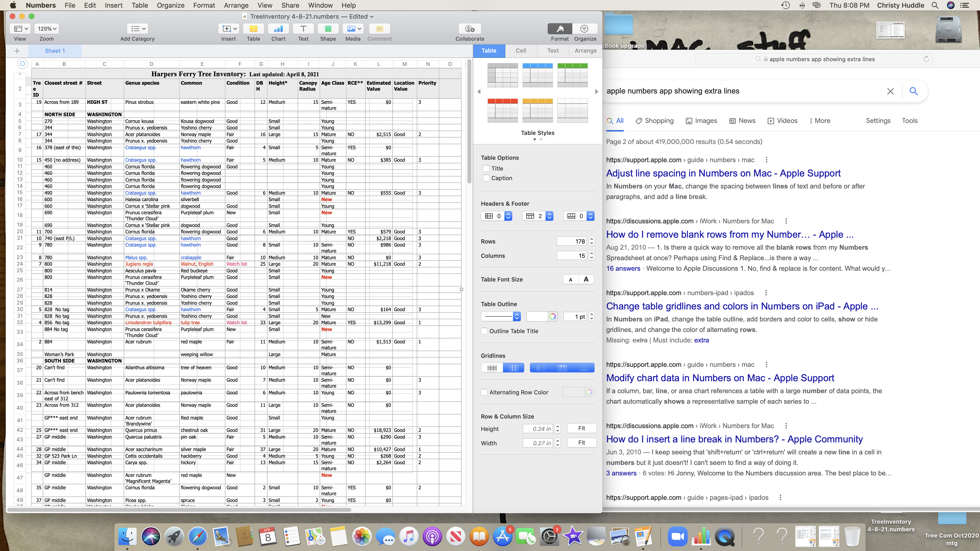980x551 pixels.
Task: Open the Table Outline line style dropdown
Action: coord(501,316)
